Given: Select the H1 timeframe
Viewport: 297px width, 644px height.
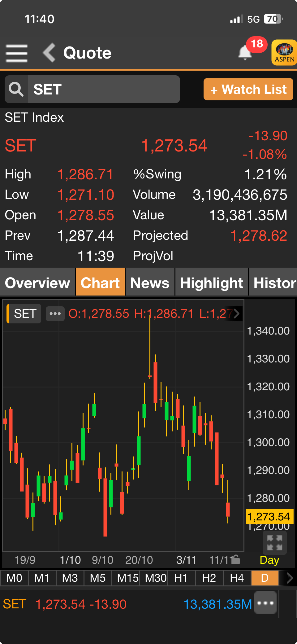Looking at the screenshot, I should pos(181,578).
